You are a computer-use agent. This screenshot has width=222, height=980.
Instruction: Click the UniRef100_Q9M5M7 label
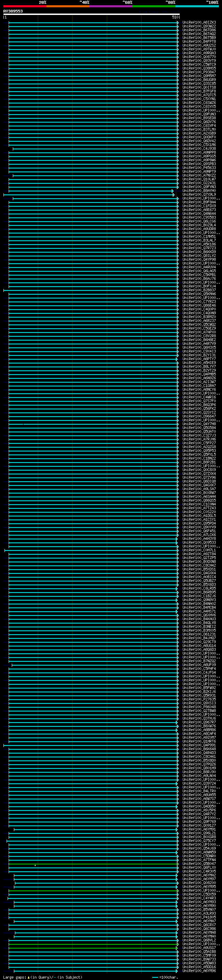coord(199,76)
